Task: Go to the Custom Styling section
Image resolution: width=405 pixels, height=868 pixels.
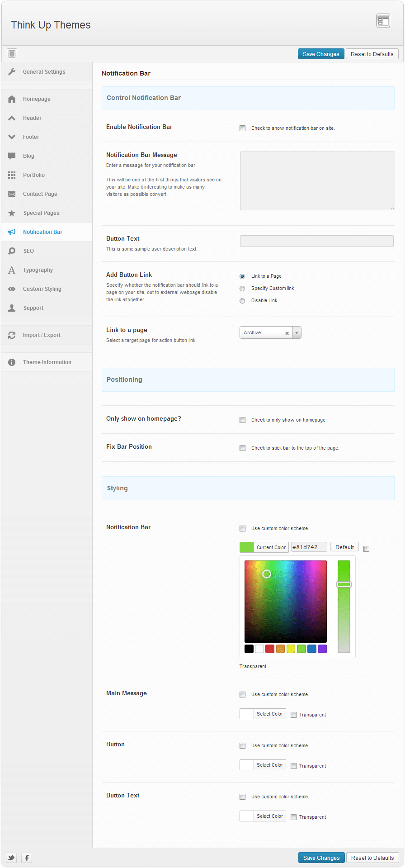Action: point(42,289)
